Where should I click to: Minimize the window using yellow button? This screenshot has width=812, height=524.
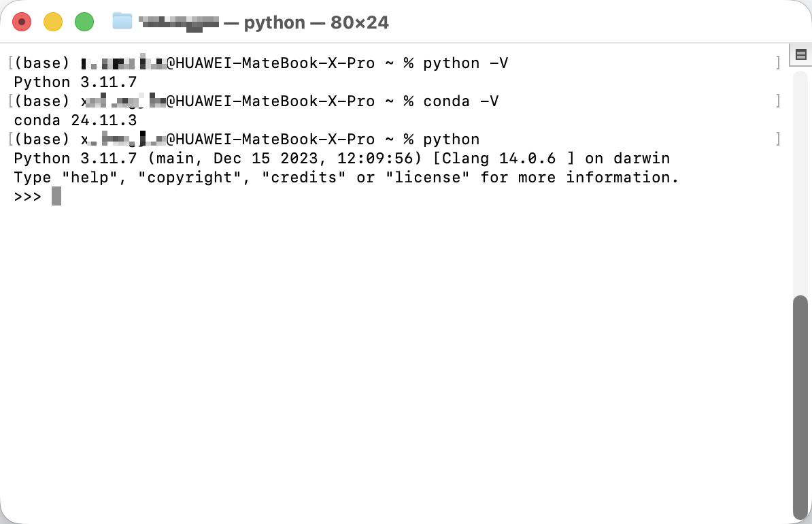(x=53, y=22)
